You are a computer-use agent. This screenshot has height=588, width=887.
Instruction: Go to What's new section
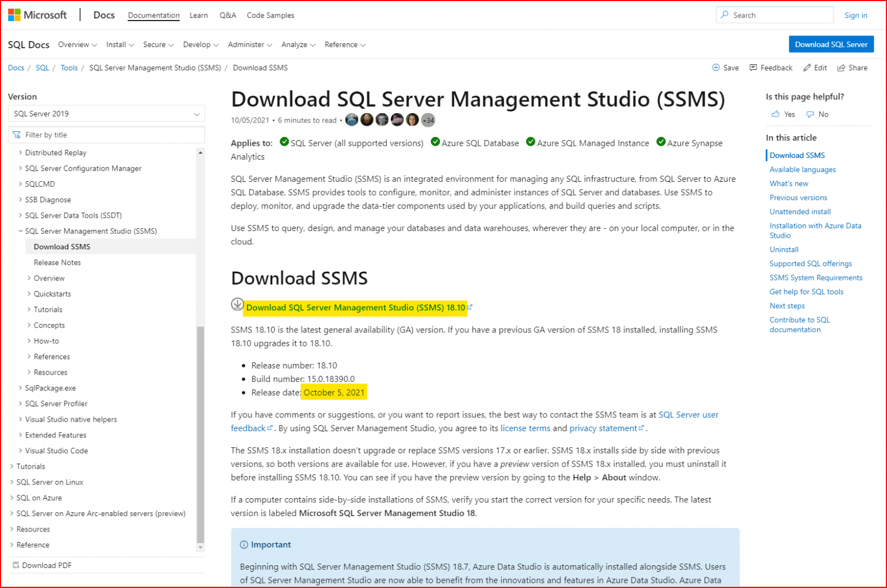(788, 183)
